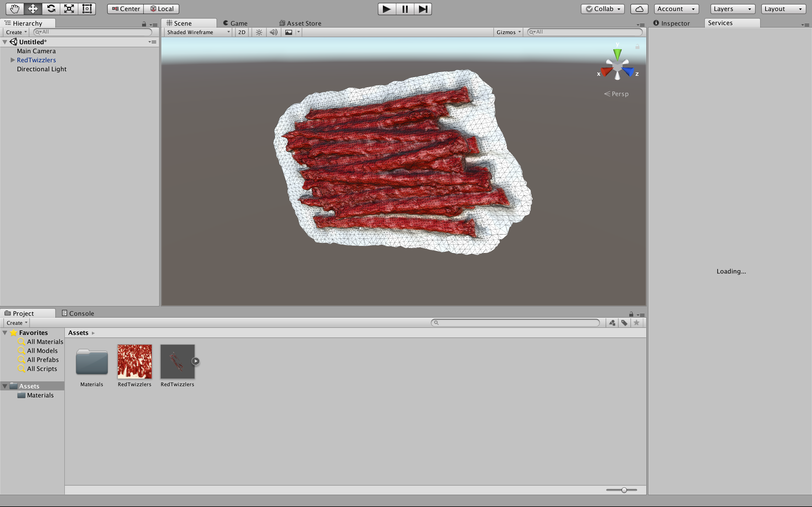Toggle 2D scene view mode
The image size is (812, 507).
point(242,32)
